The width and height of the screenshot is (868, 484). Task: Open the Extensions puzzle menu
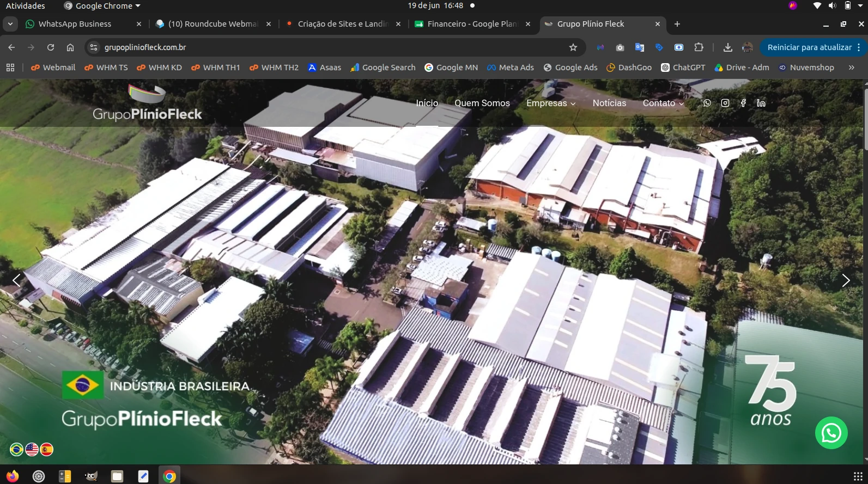tap(699, 47)
